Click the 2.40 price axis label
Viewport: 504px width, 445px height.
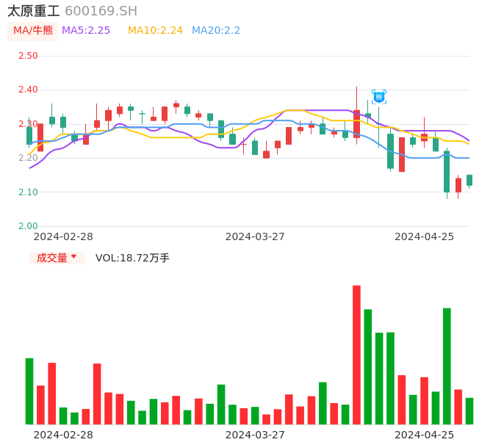point(28,90)
